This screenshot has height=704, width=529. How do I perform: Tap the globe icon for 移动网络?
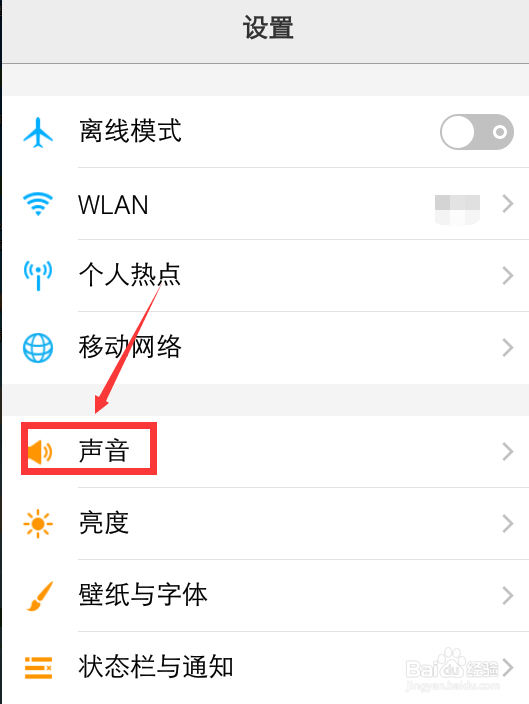(x=38, y=348)
